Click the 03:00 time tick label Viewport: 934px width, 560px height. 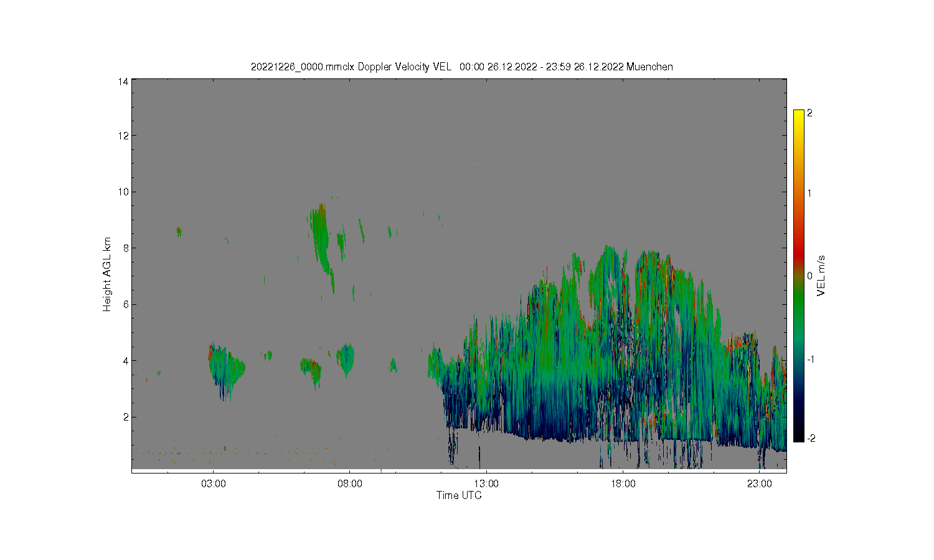pyautogui.click(x=213, y=483)
